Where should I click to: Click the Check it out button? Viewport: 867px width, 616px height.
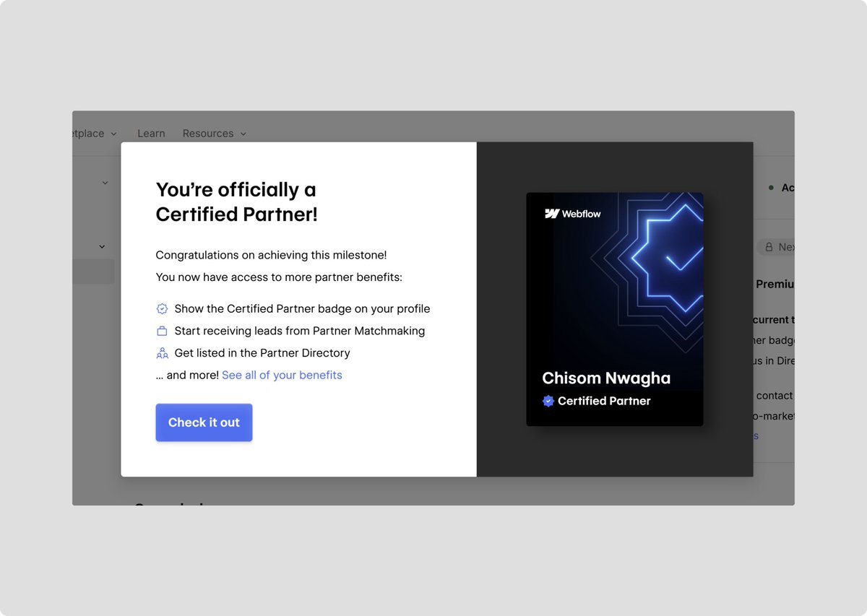tap(204, 422)
